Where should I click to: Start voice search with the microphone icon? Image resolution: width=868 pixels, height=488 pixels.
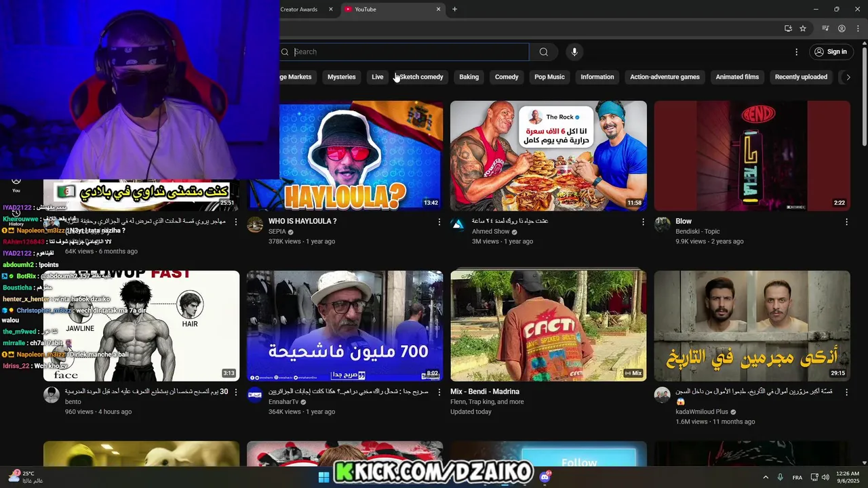pyautogui.click(x=574, y=52)
